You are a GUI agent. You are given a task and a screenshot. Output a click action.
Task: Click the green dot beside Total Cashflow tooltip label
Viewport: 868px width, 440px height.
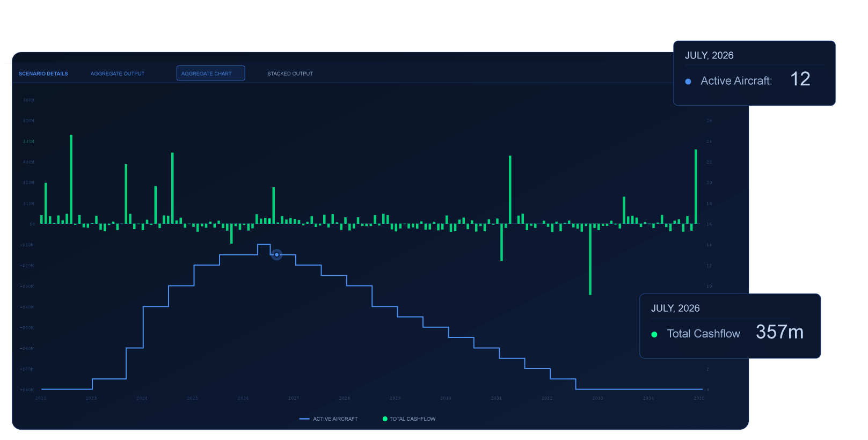click(654, 334)
